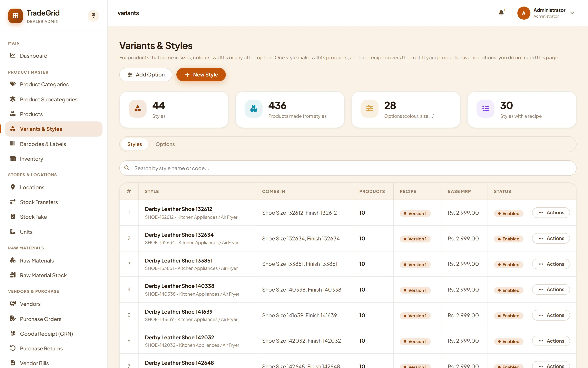588x368 pixels.
Task: Open Inventory from sidebar
Action: pyautogui.click(x=54, y=159)
